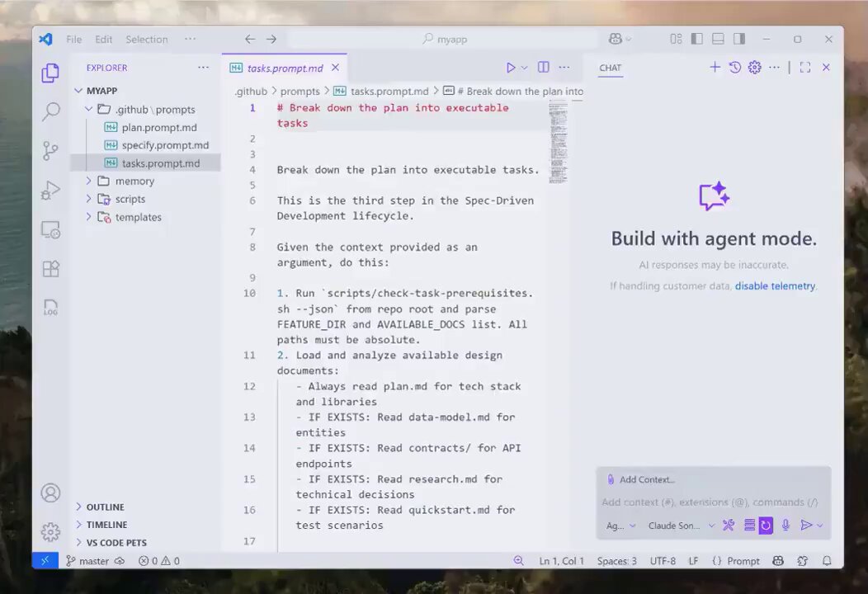Open the Search view in activity bar
868x594 pixels.
coord(50,111)
